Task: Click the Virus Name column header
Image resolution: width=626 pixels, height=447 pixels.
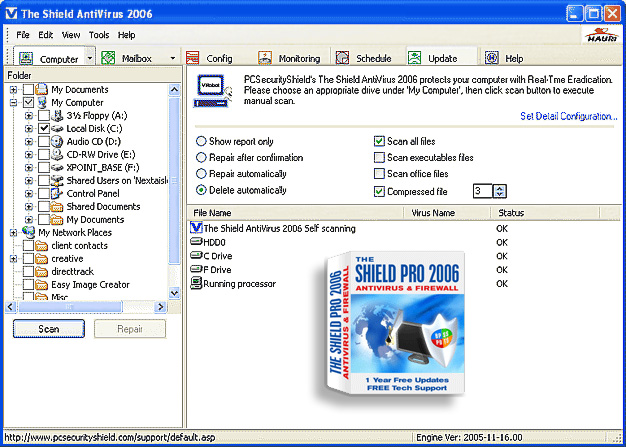Action: pyautogui.click(x=447, y=213)
